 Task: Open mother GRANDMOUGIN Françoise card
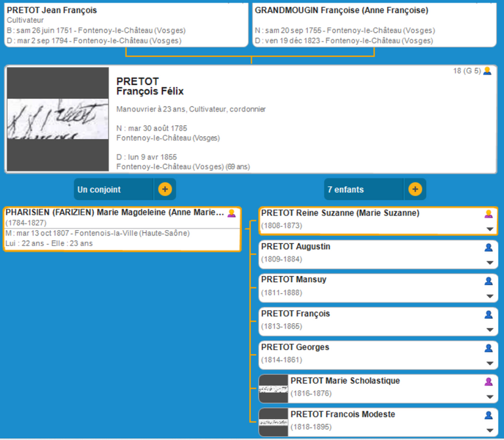[374, 25]
